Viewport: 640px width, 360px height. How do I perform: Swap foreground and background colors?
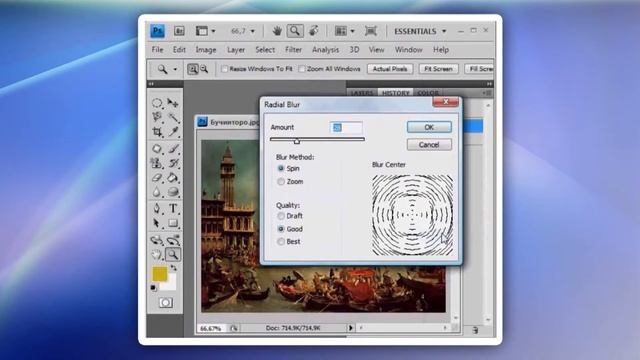174,268
